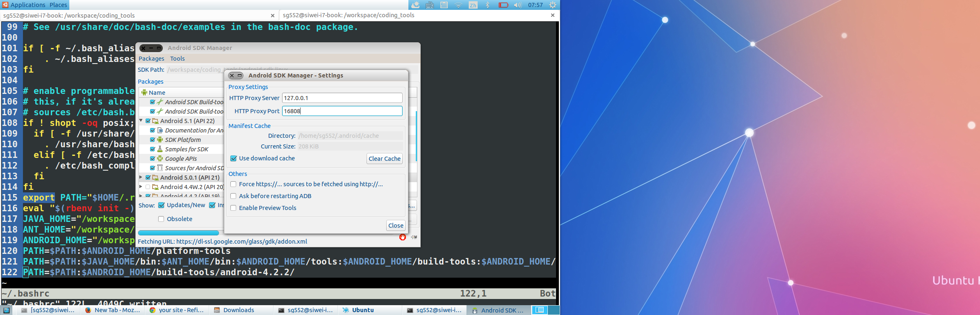Close the first terminal tab with its X
The image size is (980, 315).
[x=273, y=16]
